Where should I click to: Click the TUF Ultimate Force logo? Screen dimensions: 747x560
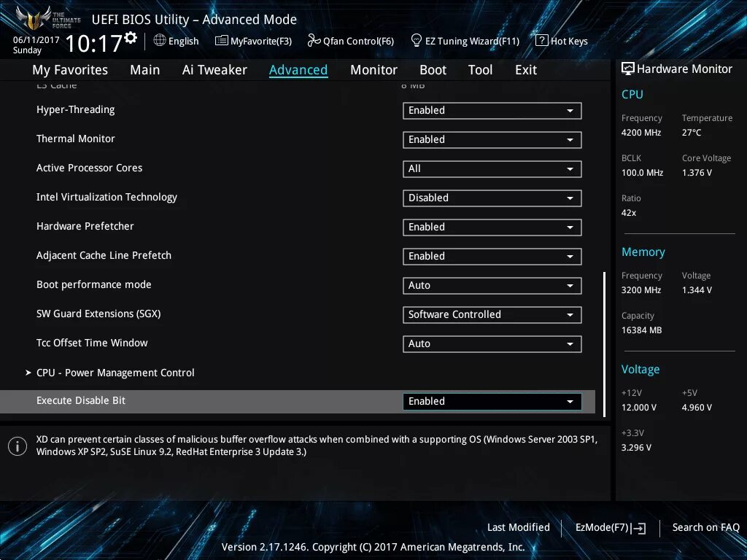coord(47,19)
